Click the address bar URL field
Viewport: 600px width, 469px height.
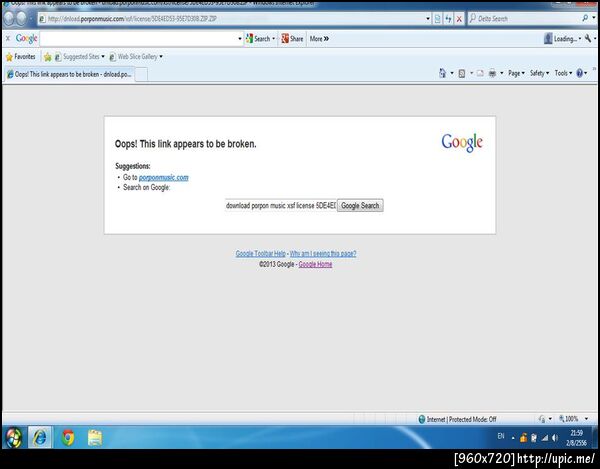(x=232, y=18)
